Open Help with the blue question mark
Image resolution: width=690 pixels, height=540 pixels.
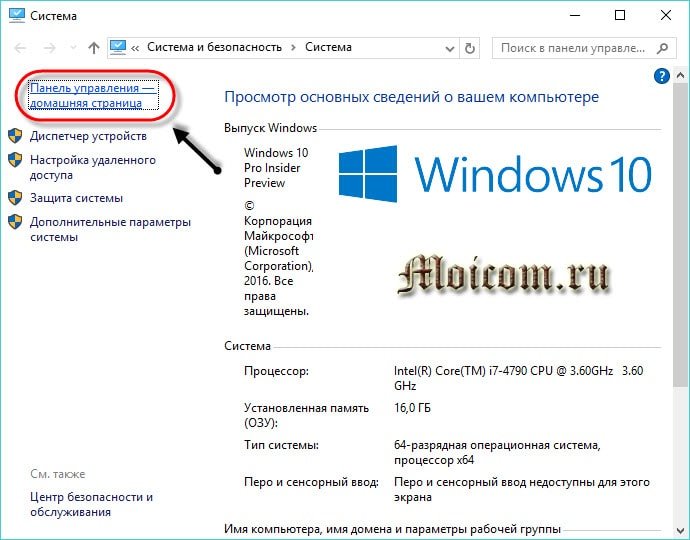pos(661,76)
